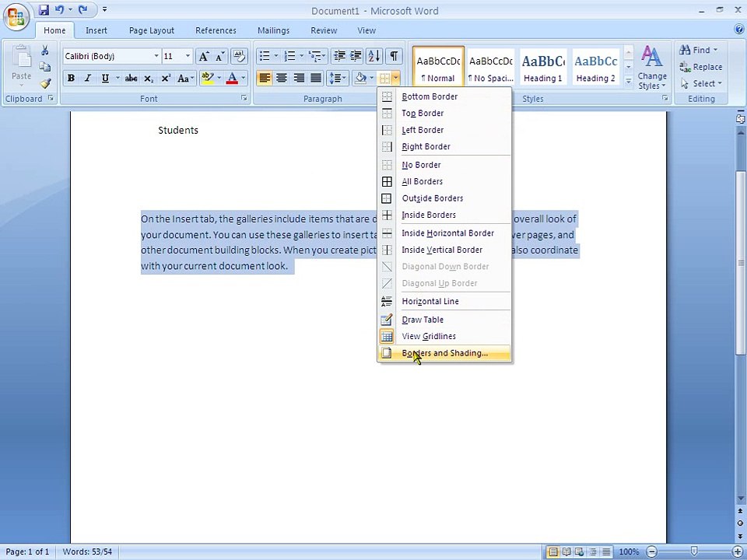Toggle View Gridlines in borders menu
Screen dimensions: 747x560
(x=445, y=336)
